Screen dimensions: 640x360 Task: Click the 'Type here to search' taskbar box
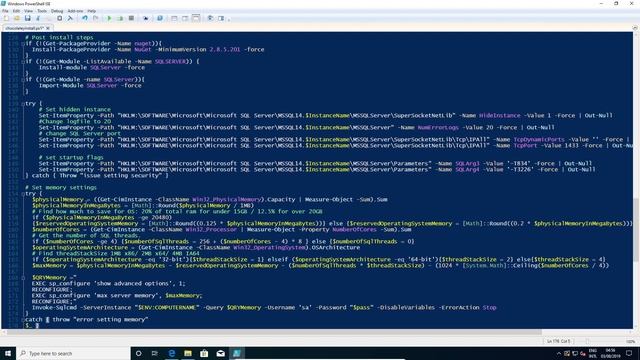(73, 353)
